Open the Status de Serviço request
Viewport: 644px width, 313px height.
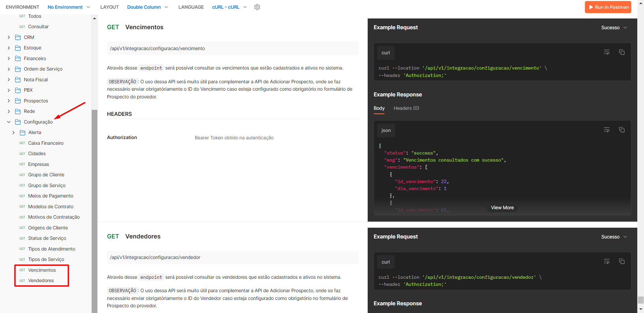[47, 238]
